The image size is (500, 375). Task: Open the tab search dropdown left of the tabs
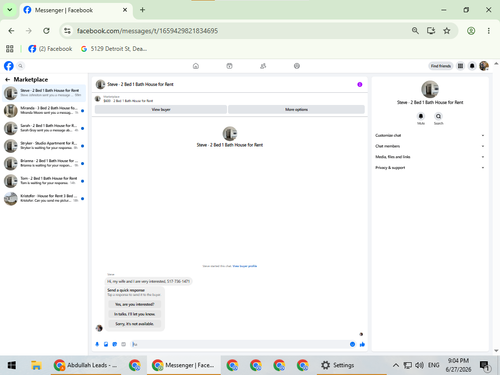[10, 10]
